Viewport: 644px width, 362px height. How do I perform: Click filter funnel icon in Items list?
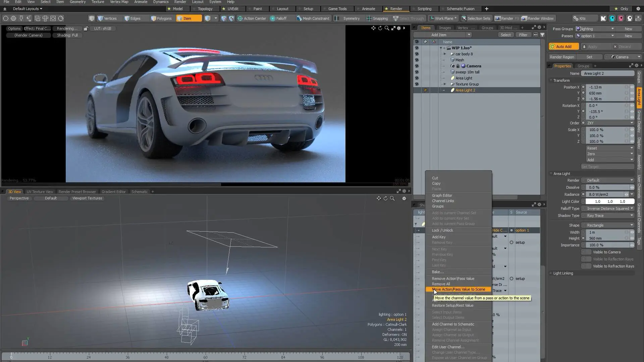click(542, 35)
